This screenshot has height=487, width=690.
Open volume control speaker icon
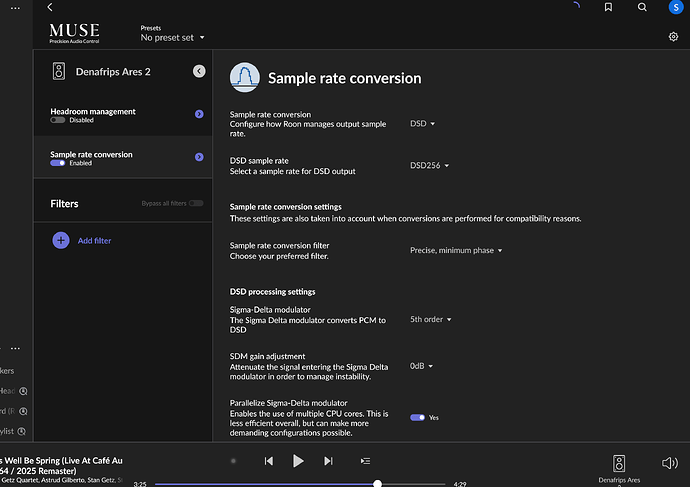669,463
